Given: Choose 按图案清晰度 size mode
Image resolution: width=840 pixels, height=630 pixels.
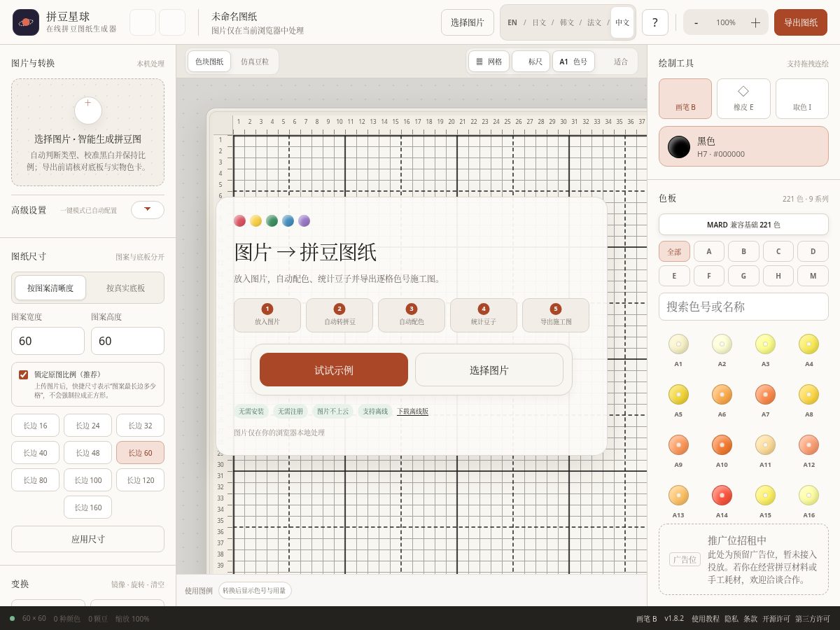Looking at the screenshot, I should 50,288.
